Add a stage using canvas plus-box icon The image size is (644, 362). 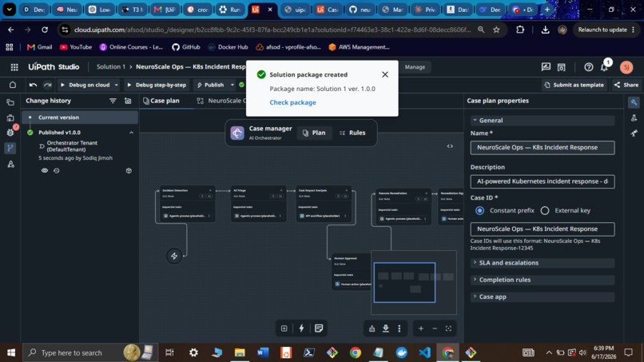tap(284, 328)
